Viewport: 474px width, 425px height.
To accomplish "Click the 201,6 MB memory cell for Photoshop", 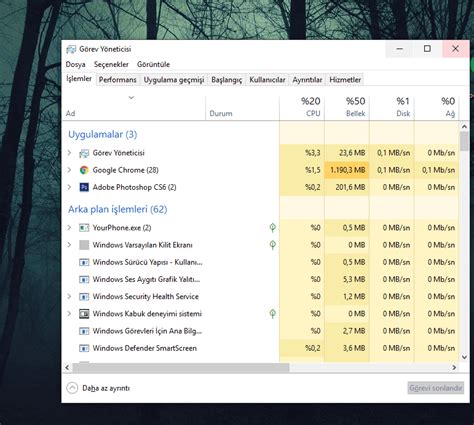I will pyautogui.click(x=347, y=187).
